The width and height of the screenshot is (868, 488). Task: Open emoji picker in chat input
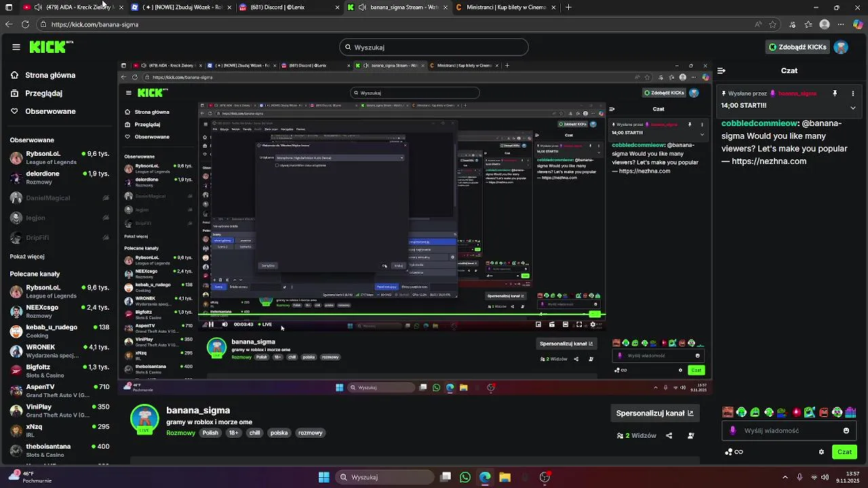tap(846, 430)
